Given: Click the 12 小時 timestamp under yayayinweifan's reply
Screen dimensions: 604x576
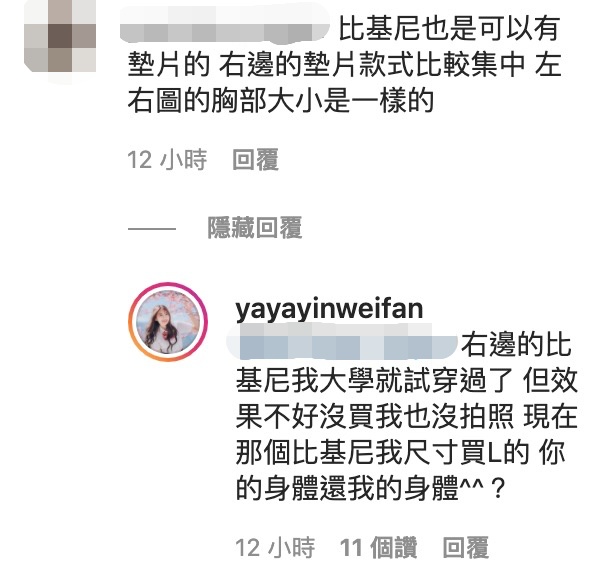Looking at the screenshot, I should coord(275,547).
